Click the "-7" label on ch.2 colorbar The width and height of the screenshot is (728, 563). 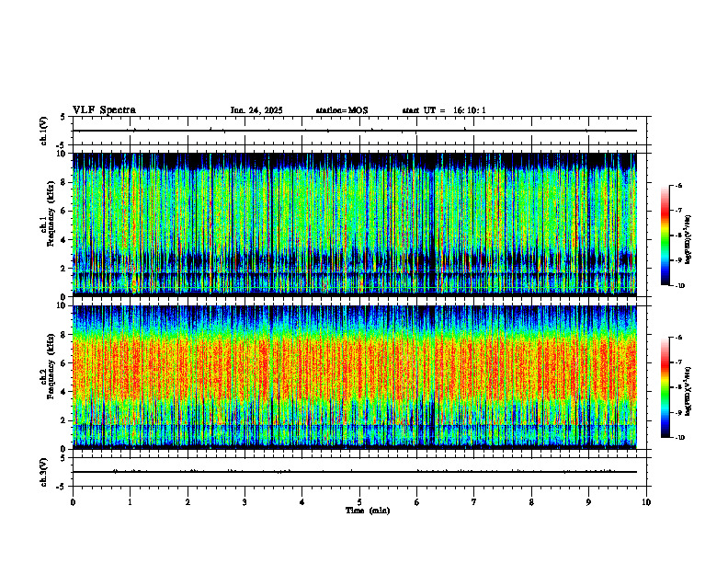tap(678, 362)
